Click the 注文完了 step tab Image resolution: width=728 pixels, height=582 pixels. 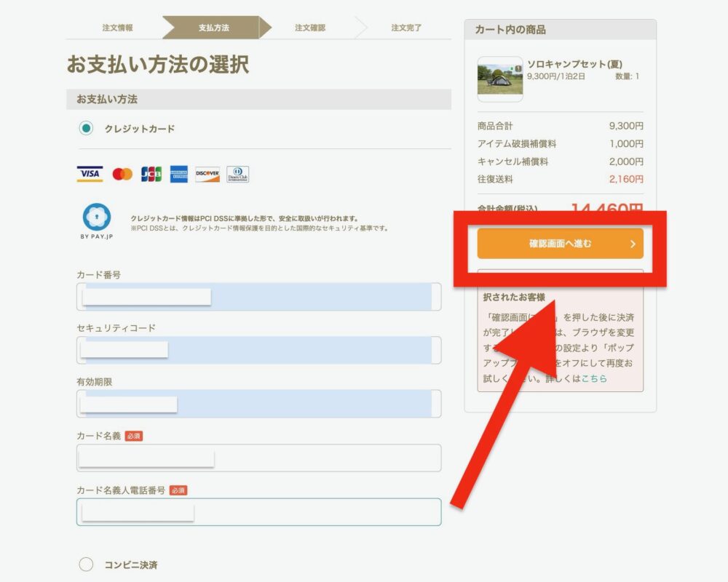pos(406,28)
